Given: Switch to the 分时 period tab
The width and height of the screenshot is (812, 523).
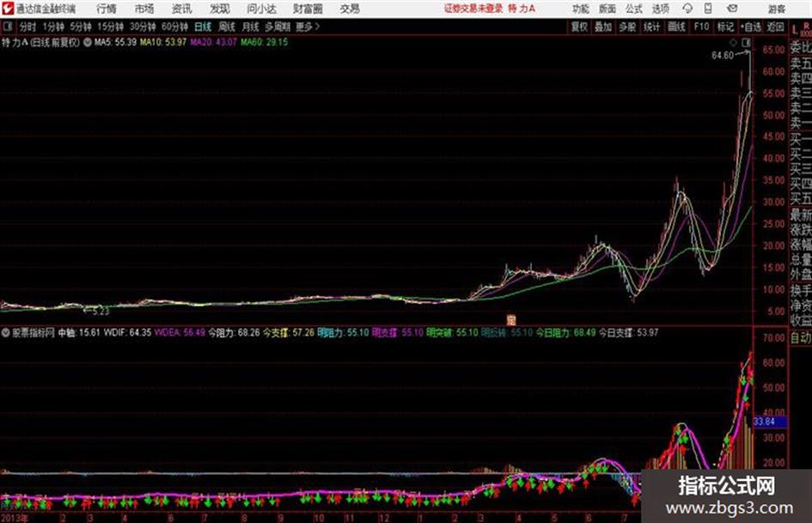Looking at the screenshot, I should pos(28,27).
